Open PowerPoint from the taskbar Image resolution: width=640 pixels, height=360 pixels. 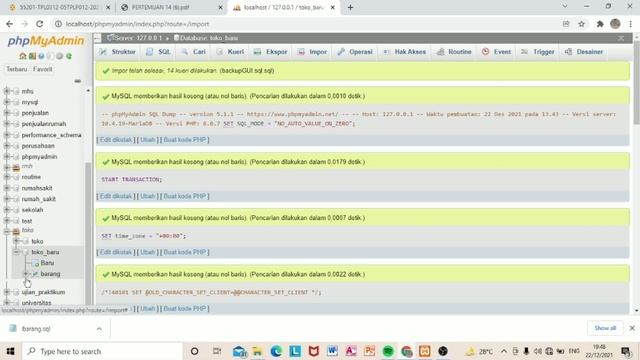369,351
